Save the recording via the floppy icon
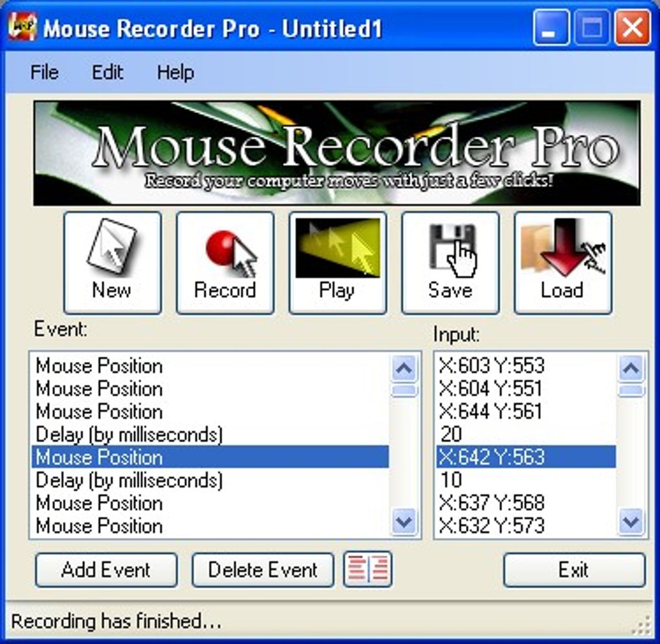The height and width of the screenshot is (644, 660). pyautogui.click(x=450, y=263)
